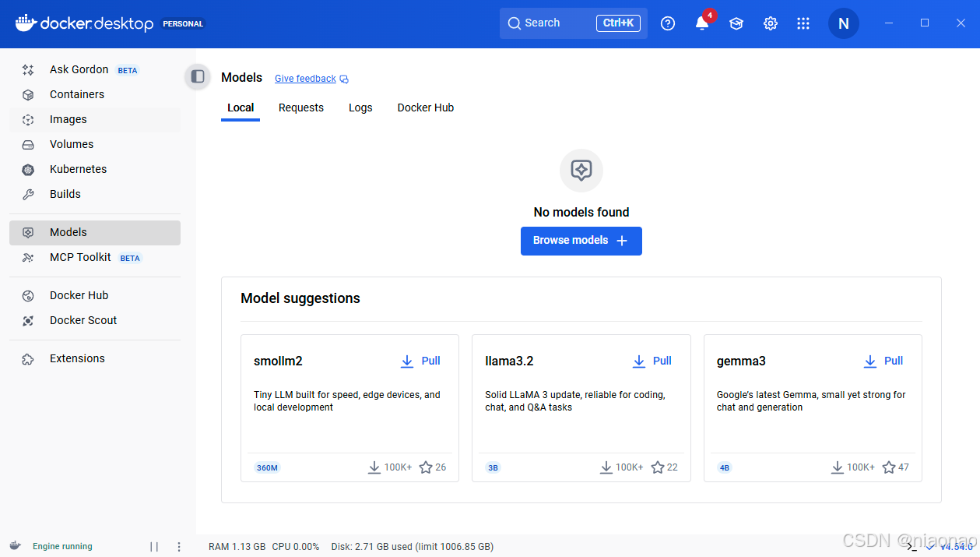Click v4.54.0 version in status bar

[956, 547]
